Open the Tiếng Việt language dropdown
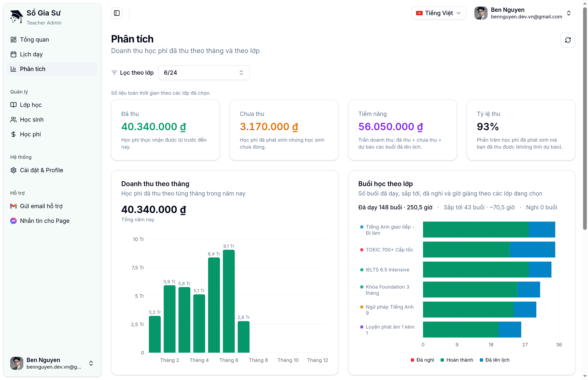 pos(439,13)
